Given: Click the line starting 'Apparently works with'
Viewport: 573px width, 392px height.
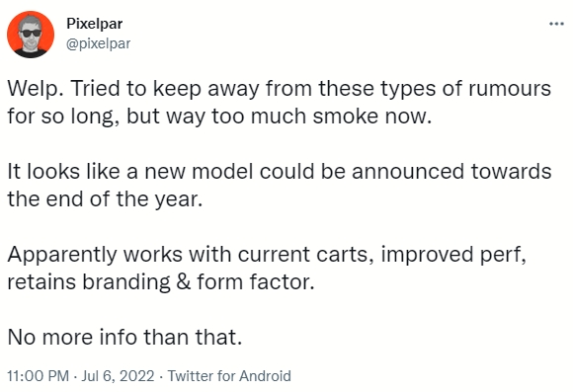Looking at the screenshot, I should tap(267, 255).
